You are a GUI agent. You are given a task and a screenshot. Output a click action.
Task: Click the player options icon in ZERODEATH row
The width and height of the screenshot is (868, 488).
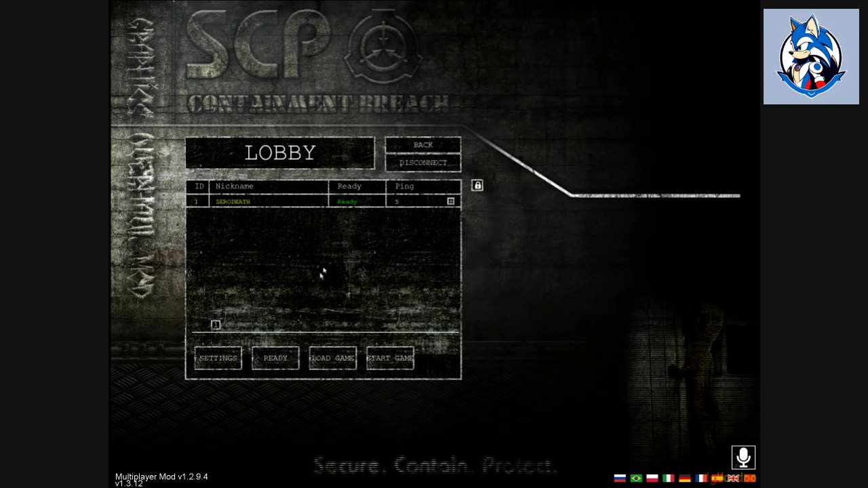click(x=450, y=201)
